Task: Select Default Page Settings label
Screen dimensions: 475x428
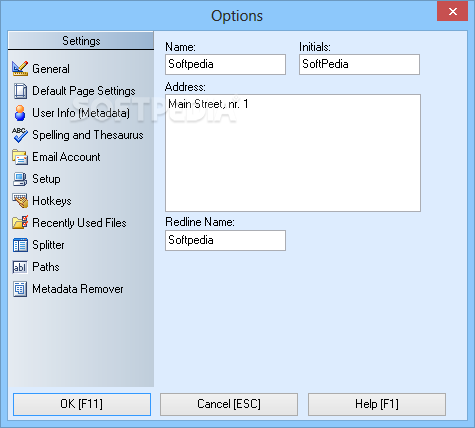Action: click(x=84, y=91)
